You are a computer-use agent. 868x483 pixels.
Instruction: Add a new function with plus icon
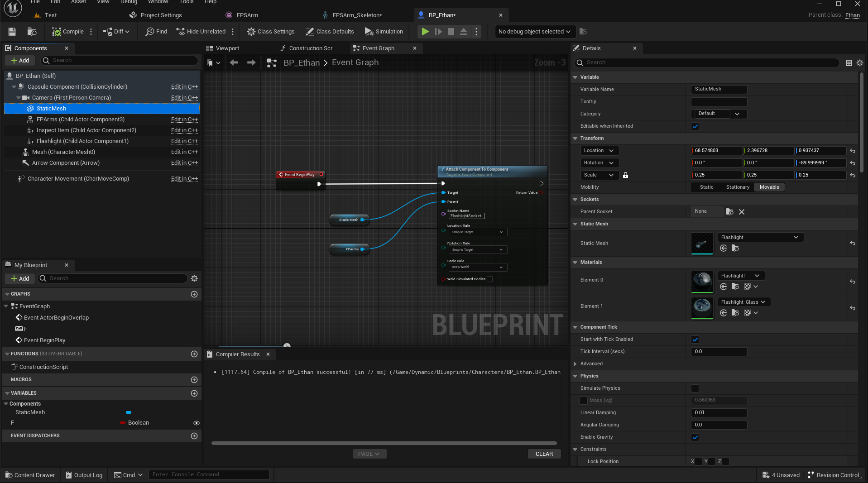click(x=194, y=354)
